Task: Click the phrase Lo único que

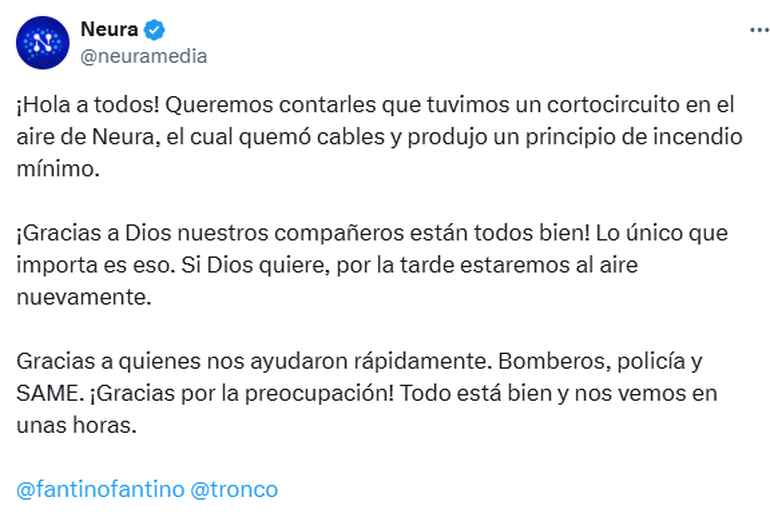Action: click(x=661, y=233)
